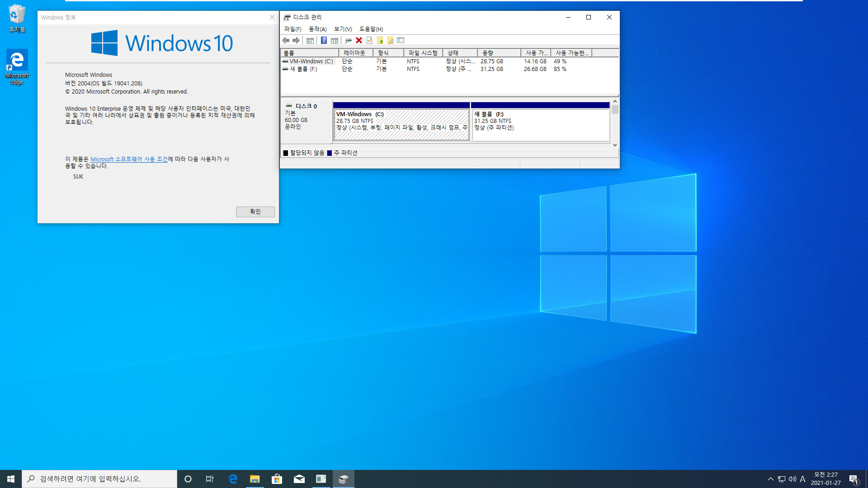The width and height of the screenshot is (868, 488).
Task: Click the Forward arrow in Disk Management toolbar
Action: [296, 41]
